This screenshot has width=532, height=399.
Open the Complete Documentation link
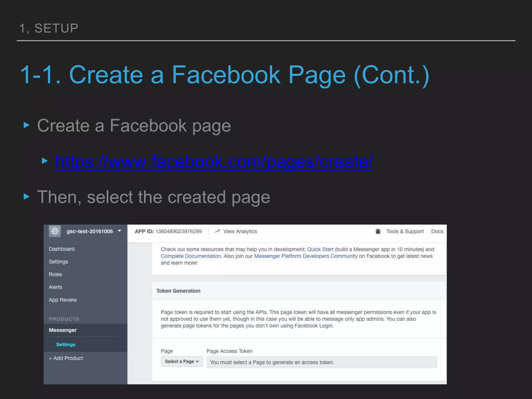point(191,256)
